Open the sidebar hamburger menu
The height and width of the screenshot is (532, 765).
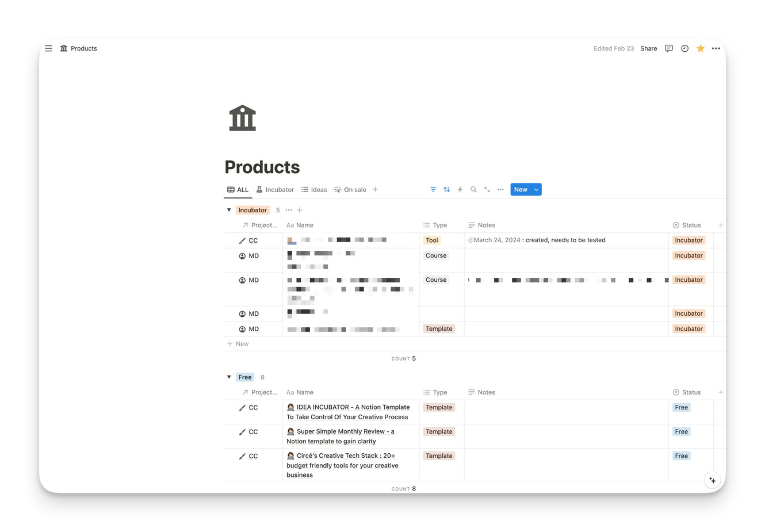pyautogui.click(x=49, y=48)
